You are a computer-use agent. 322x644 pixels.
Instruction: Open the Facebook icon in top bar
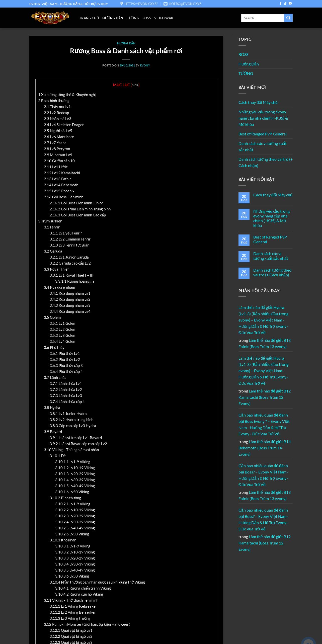pyautogui.click(x=281, y=4)
